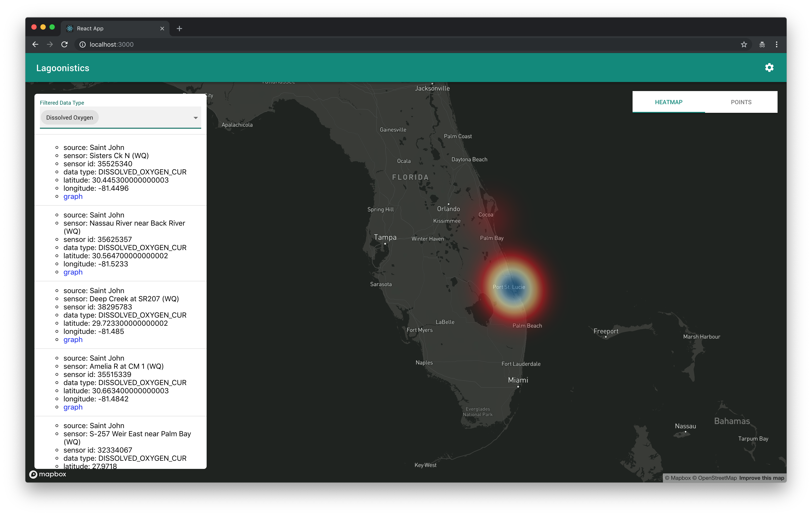Click the browser forward arrow
The height and width of the screenshot is (516, 812).
point(50,44)
